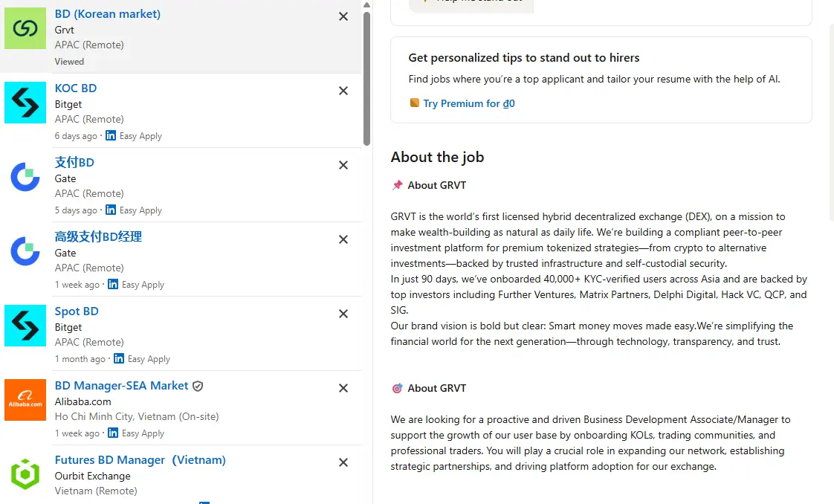Dismiss the BD Manager-SEA Market job
Viewport: 834px width, 504px height.
point(343,388)
